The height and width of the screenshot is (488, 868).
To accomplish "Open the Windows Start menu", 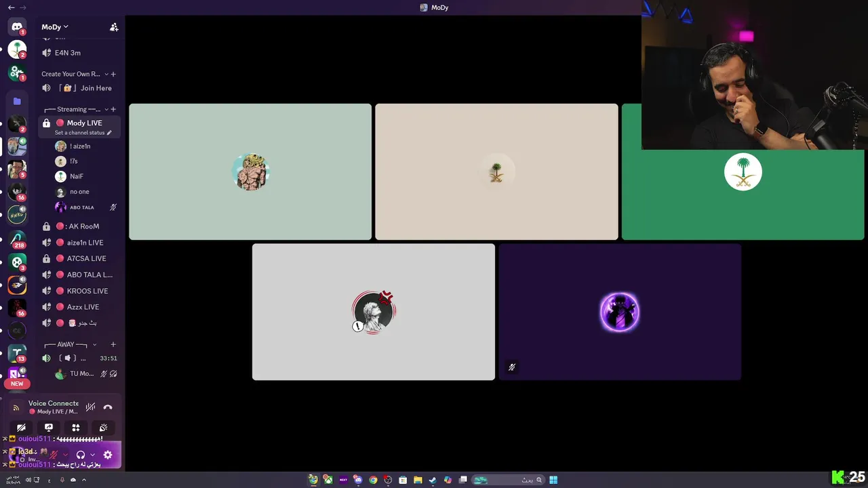I will click(553, 480).
